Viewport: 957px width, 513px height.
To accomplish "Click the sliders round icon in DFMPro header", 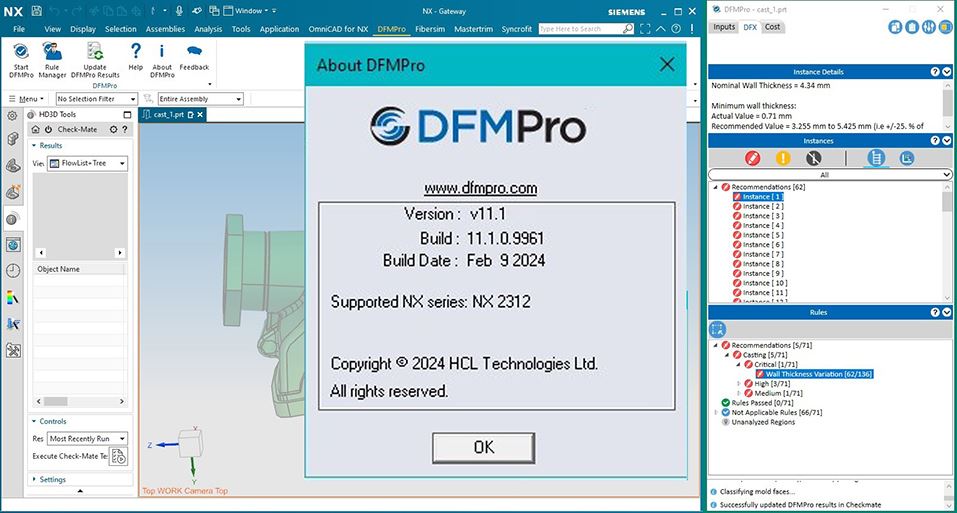I will click(928, 27).
